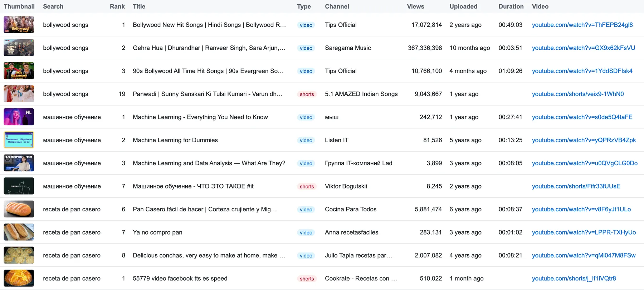The image size is (644, 290).
Task: Open thumbnail for Bollywood New Hit Songs
Action: pos(19,25)
